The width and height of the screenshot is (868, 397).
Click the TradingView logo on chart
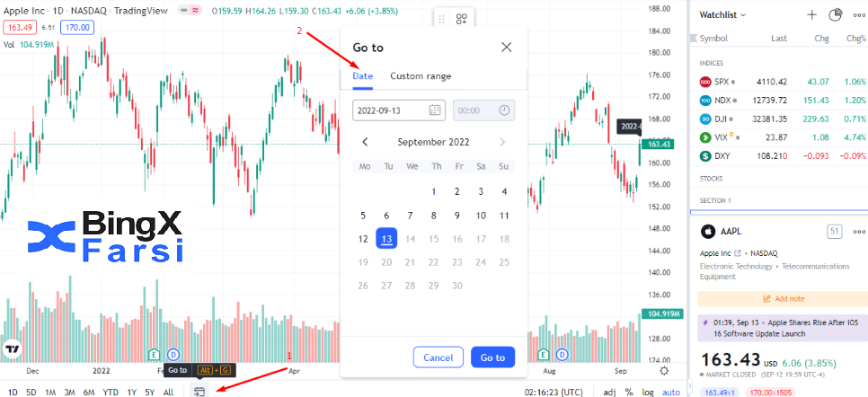click(12, 349)
